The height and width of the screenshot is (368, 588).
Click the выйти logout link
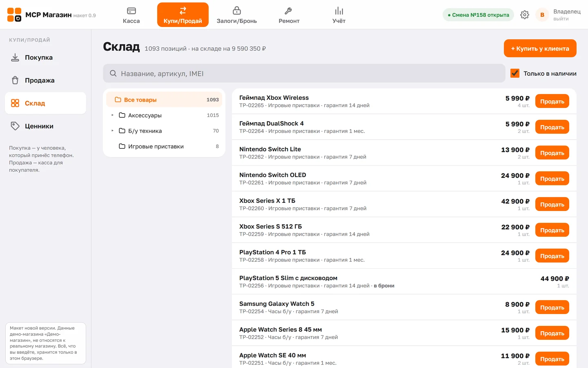click(561, 19)
